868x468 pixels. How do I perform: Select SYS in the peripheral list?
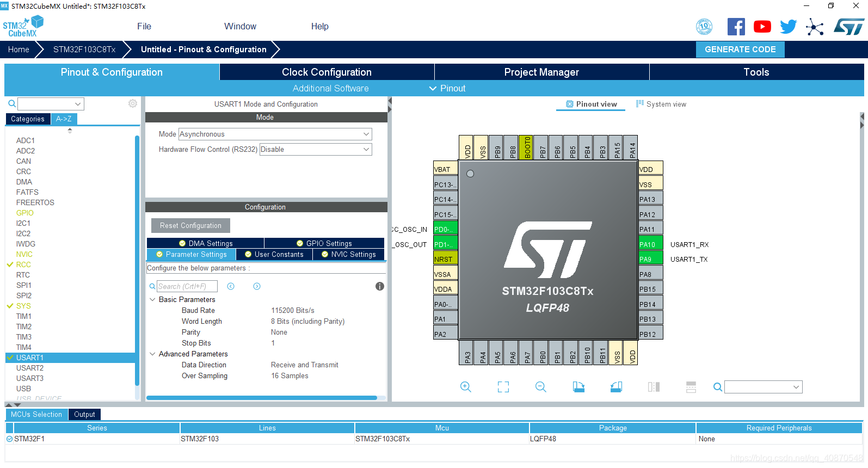click(23, 306)
